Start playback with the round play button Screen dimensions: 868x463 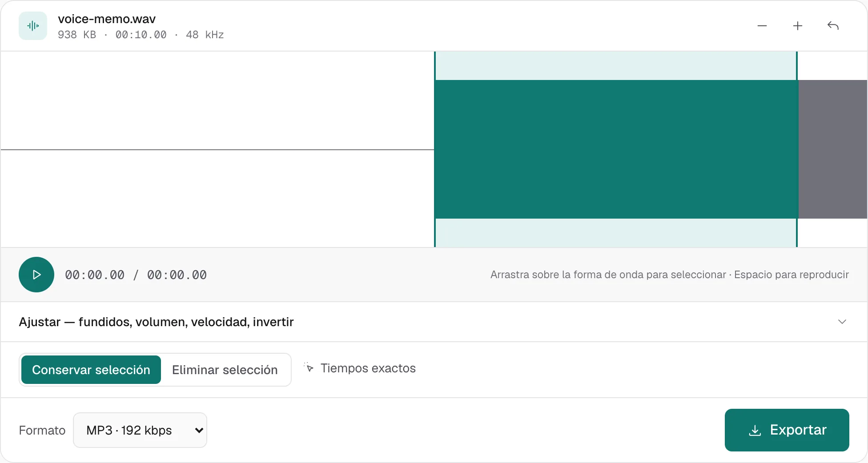coord(36,275)
